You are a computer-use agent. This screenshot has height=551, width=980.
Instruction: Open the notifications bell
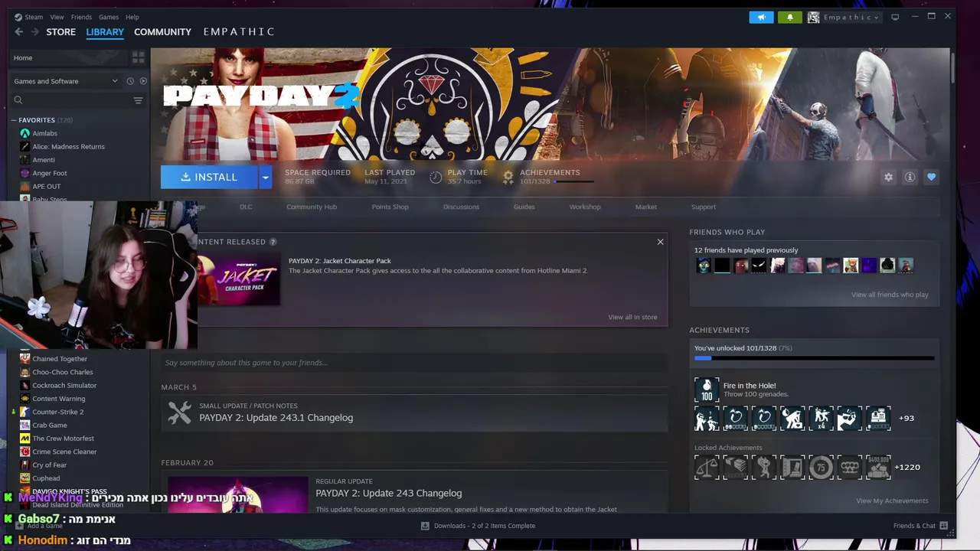click(789, 17)
